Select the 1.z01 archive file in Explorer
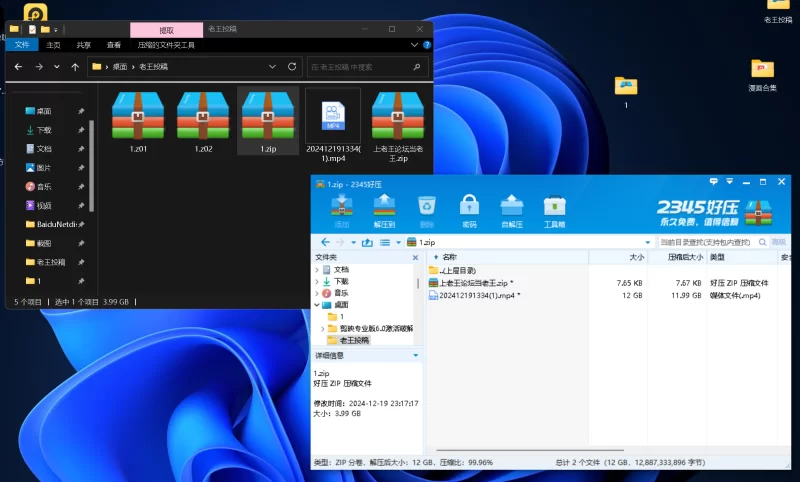The height and width of the screenshot is (482, 800). pyautogui.click(x=138, y=122)
